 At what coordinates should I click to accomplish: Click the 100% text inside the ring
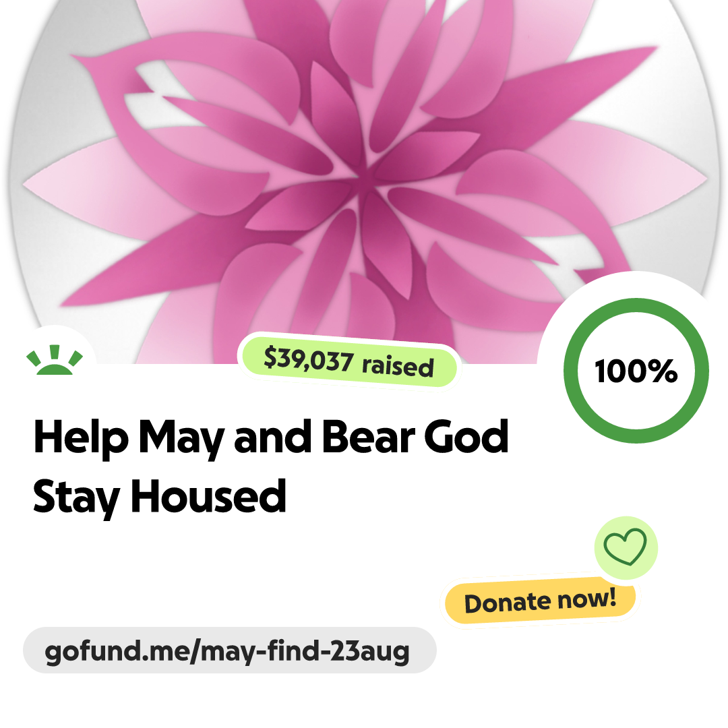click(x=636, y=371)
